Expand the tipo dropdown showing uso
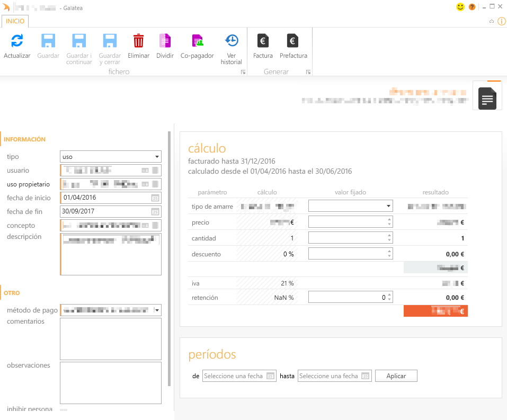507x420 pixels. [x=157, y=157]
